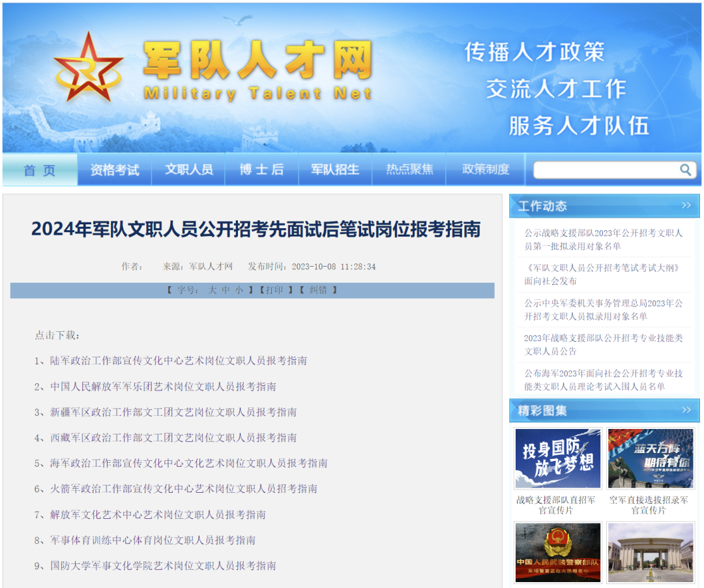Image resolution: width=704 pixels, height=588 pixels.
Task: Open the 军队招生 section
Action: coord(335,169)
